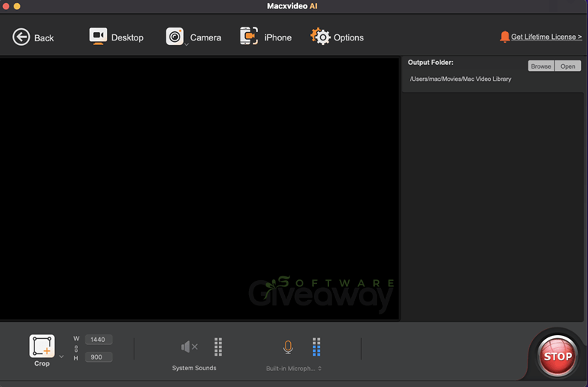Image resolution: width=588 pixels, height=387 pixels.
Task: Expand the Crop preset chevron
Action: pyautogui.click(x=62, y=356)
